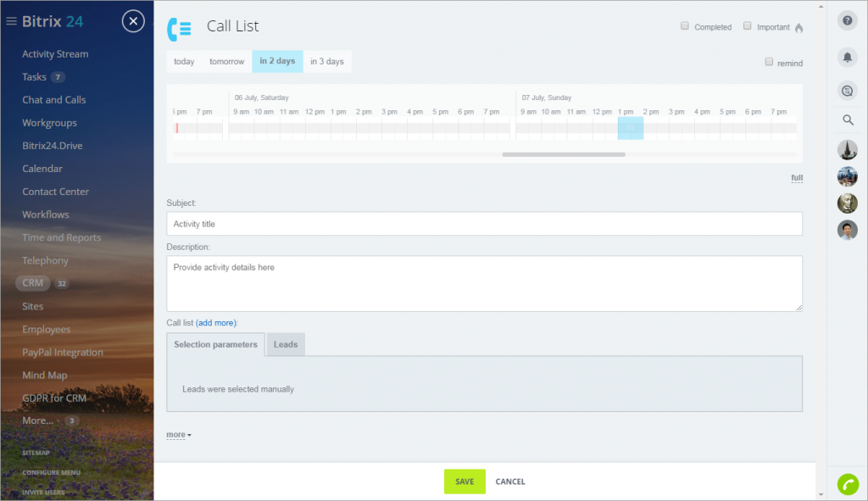
Task: Open CRM in sidebar
Action: click(x=33, y=283)
